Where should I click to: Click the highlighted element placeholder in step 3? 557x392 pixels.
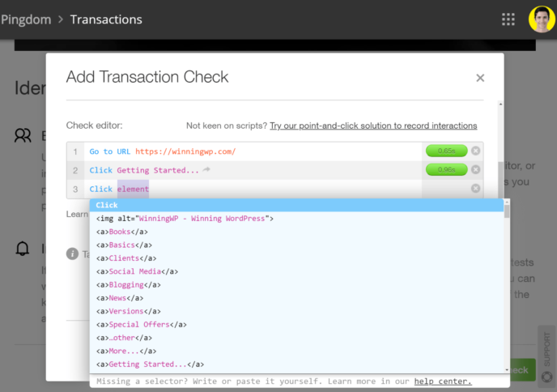pyautogui.click(x=133, y=189)
